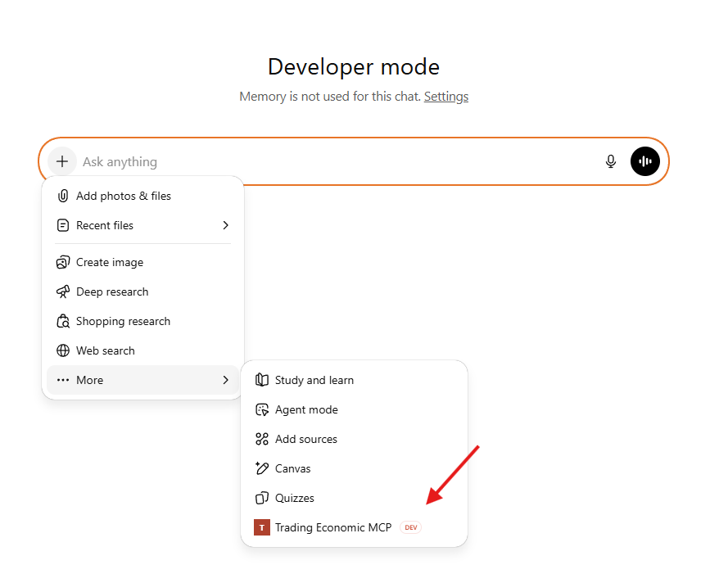Enable Web search mode
The image size is (728, 583).
coord(106,350)
